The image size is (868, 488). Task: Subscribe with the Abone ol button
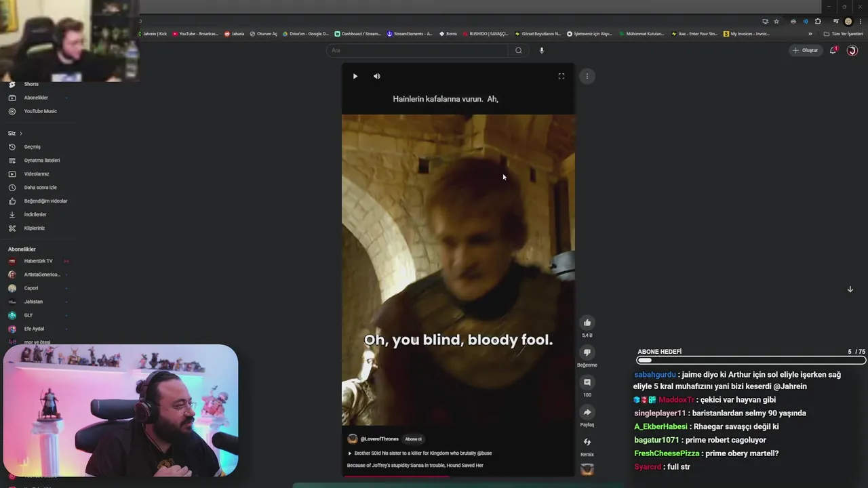(413, 439)
